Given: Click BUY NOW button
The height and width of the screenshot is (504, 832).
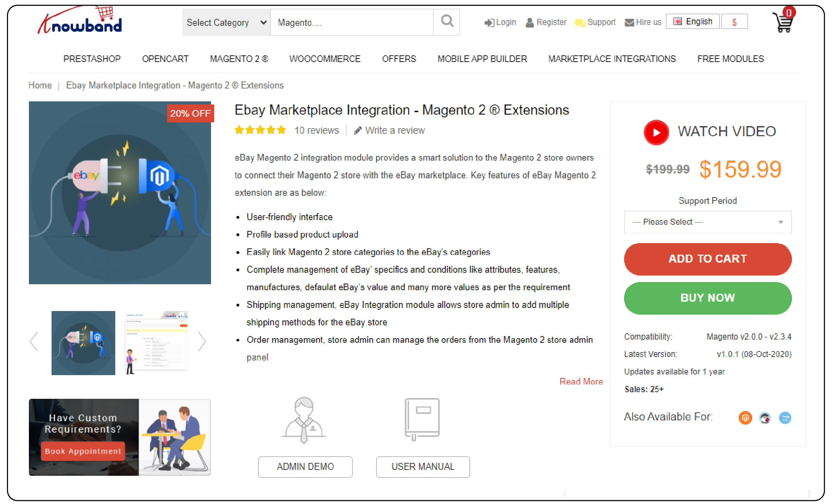Looking at the screenshot, I should click(707, 298).
